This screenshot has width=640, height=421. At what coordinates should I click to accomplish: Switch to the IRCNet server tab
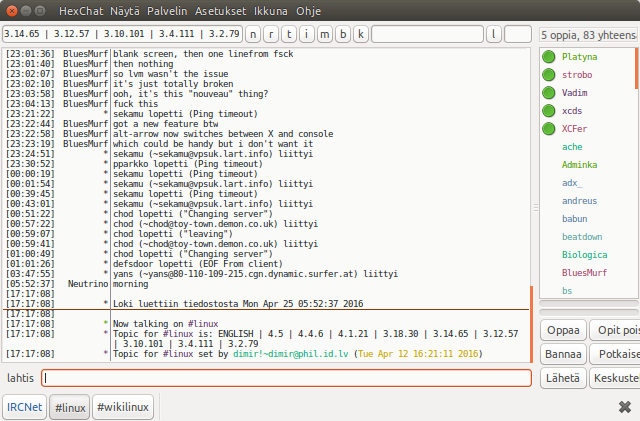[x=24, y=407]
